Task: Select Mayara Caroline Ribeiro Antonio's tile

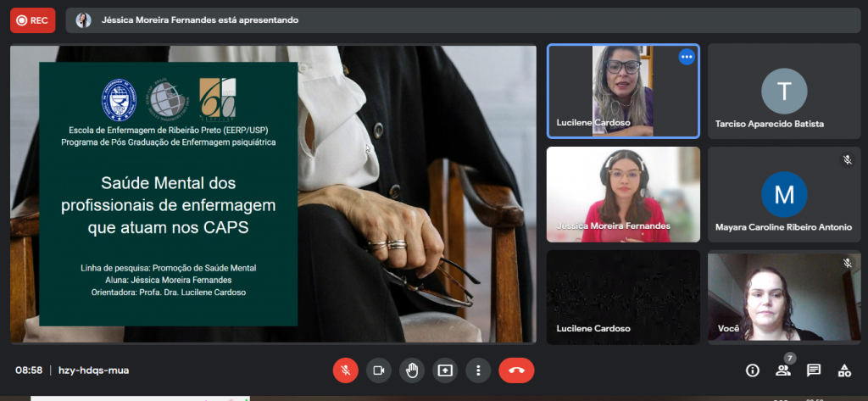Action: coord(784,194)
